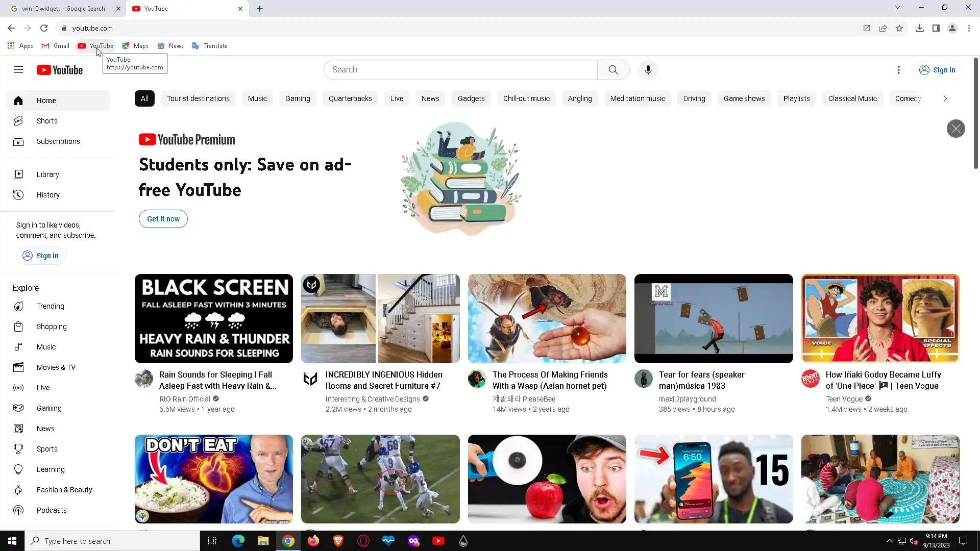Open Trending in the Explore section

pyautogui.click(x=50, y=306)
